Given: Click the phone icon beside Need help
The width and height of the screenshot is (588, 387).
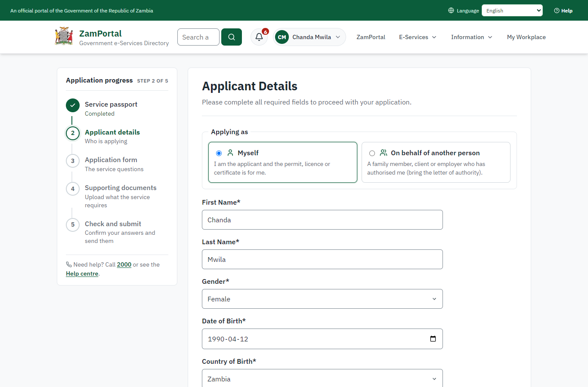Looking at the screenshot, I should (x=69, y=264).
